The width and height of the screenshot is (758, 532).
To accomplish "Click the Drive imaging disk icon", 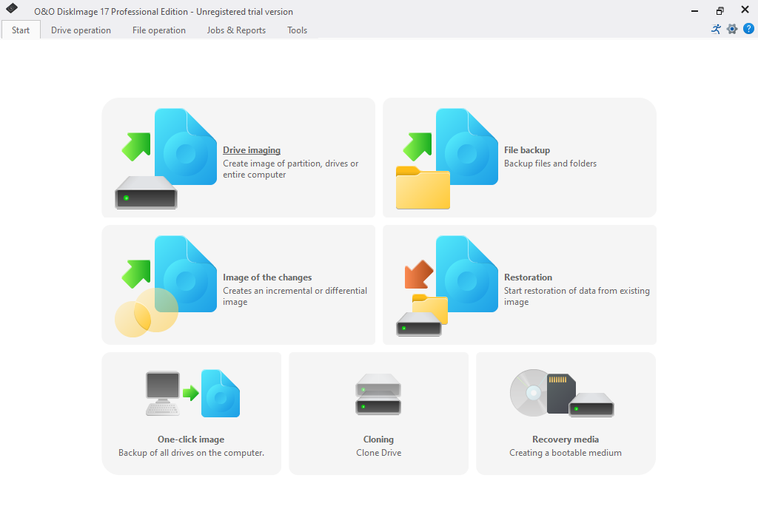I will point(166,158).
